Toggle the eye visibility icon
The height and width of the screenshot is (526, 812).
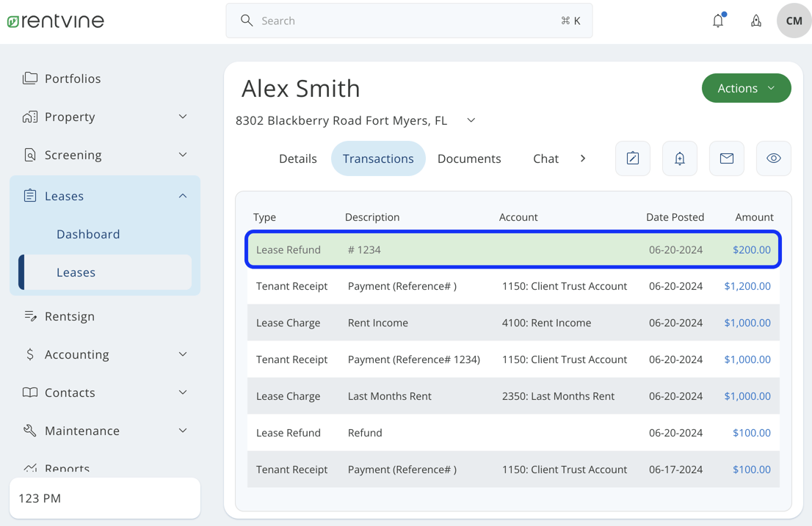773,158
